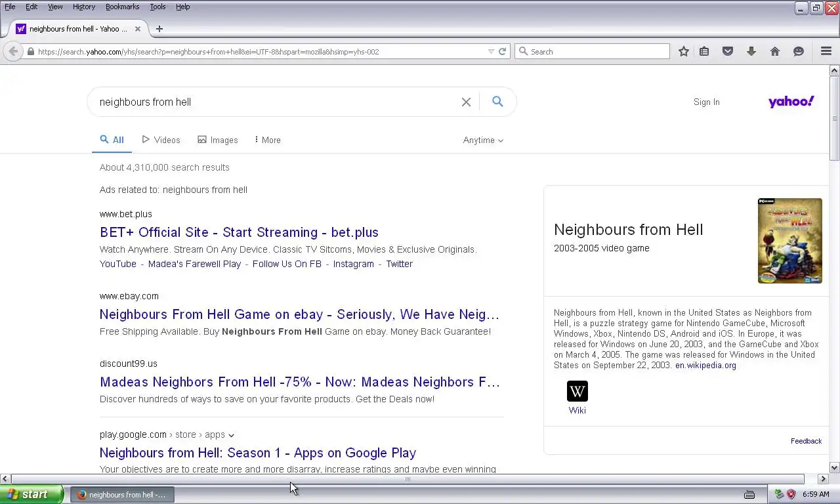The height and width of the screenshot is (504, 840).
Task: Click vertical scrollbar down arrow
Action: (x=835, y=468)
